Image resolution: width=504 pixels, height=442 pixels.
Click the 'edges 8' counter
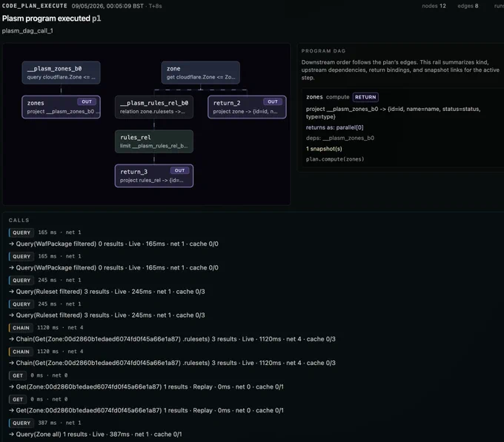(468, 6)
